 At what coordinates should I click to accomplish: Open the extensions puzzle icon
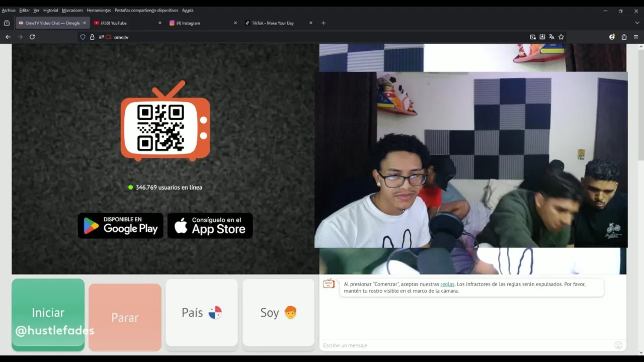(624, 37)
